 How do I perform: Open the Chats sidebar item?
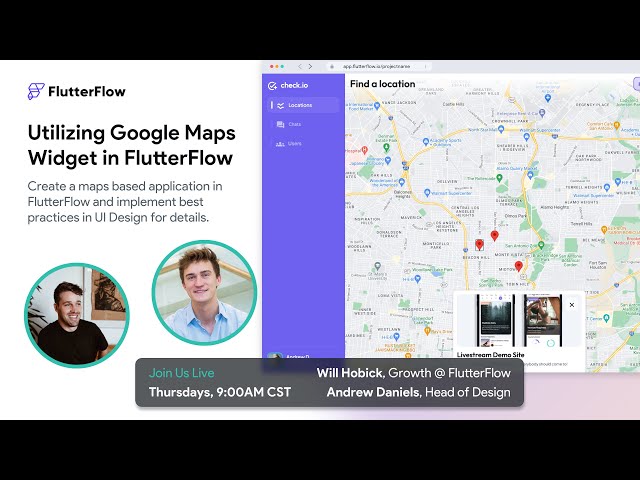[303, 124]
